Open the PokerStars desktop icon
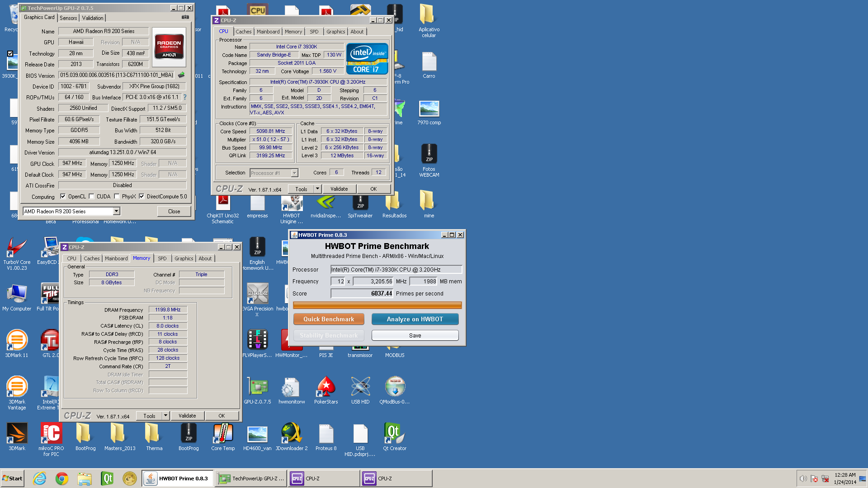 click(x=326, y=390)
